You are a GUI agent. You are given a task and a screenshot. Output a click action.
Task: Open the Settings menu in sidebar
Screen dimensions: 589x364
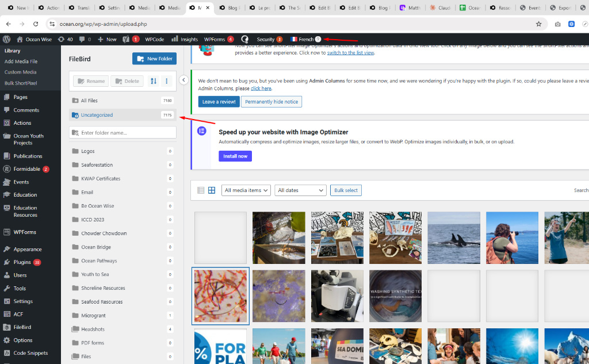23,301
